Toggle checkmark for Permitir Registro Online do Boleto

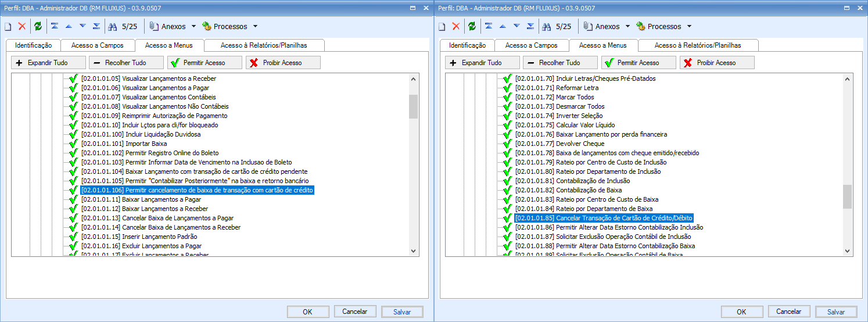click(73, 153)
